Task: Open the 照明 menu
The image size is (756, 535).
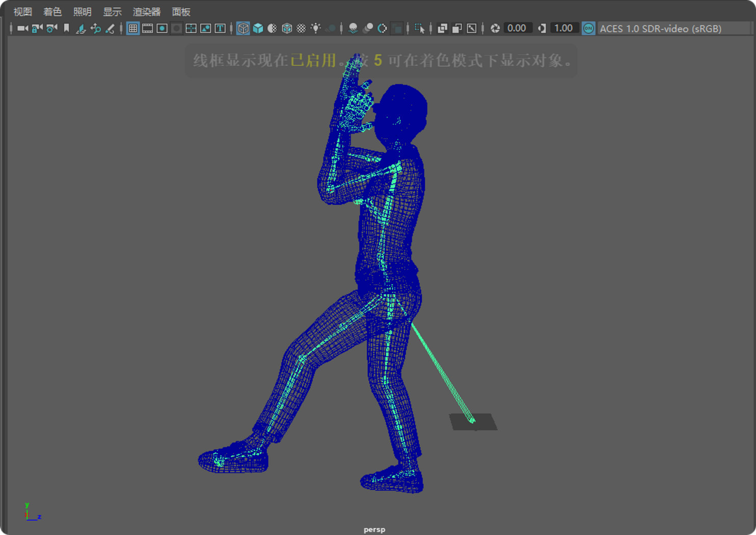Action: click(x=83, y=12)
